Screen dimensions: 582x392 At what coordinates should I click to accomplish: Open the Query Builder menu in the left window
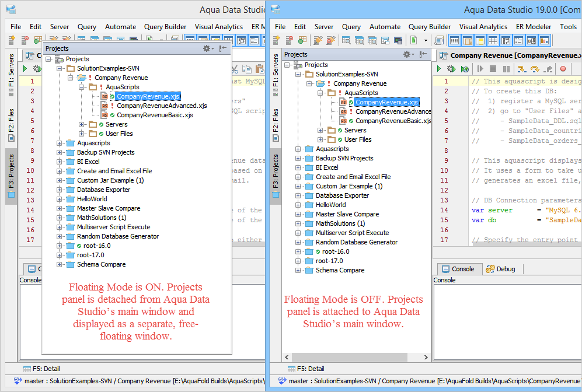pyautogui.click(x=165, y=27)
